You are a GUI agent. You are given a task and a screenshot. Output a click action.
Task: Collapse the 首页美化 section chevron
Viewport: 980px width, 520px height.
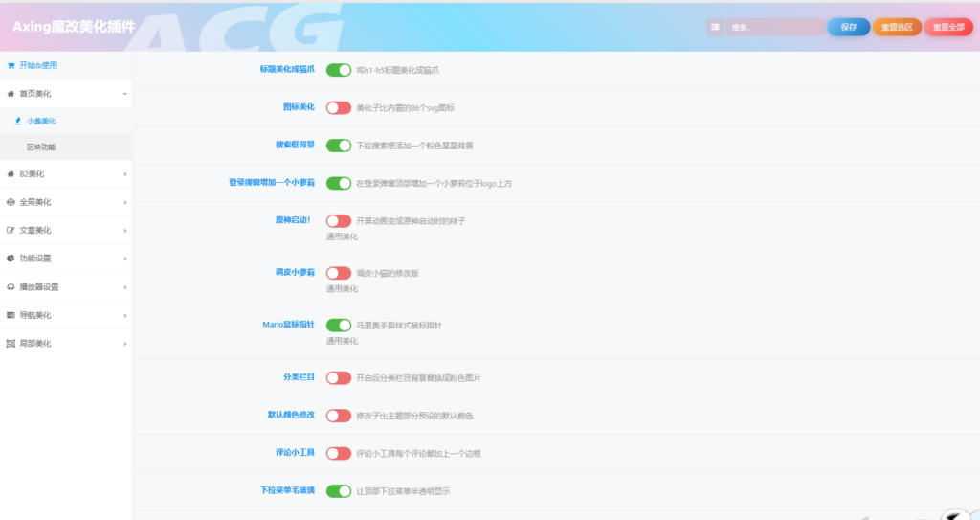[124, 94]
